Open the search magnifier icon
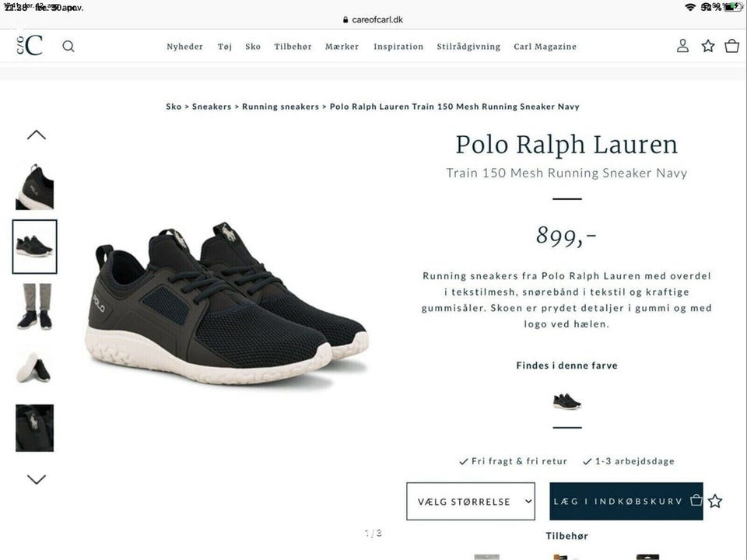747x560 pixels. click(68, 46)
